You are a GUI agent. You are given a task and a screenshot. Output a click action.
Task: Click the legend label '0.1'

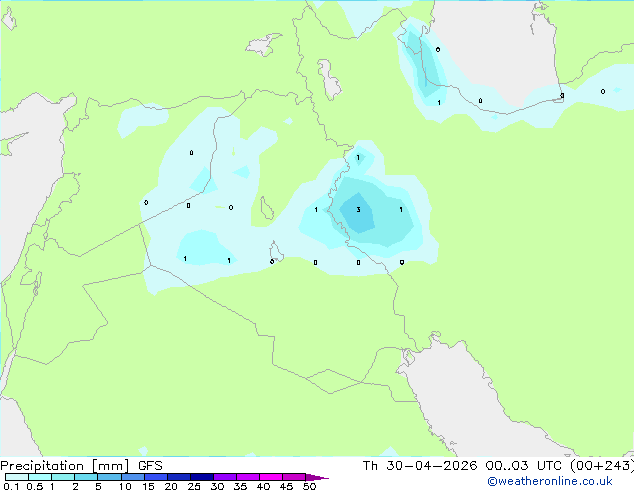[11, 486]
